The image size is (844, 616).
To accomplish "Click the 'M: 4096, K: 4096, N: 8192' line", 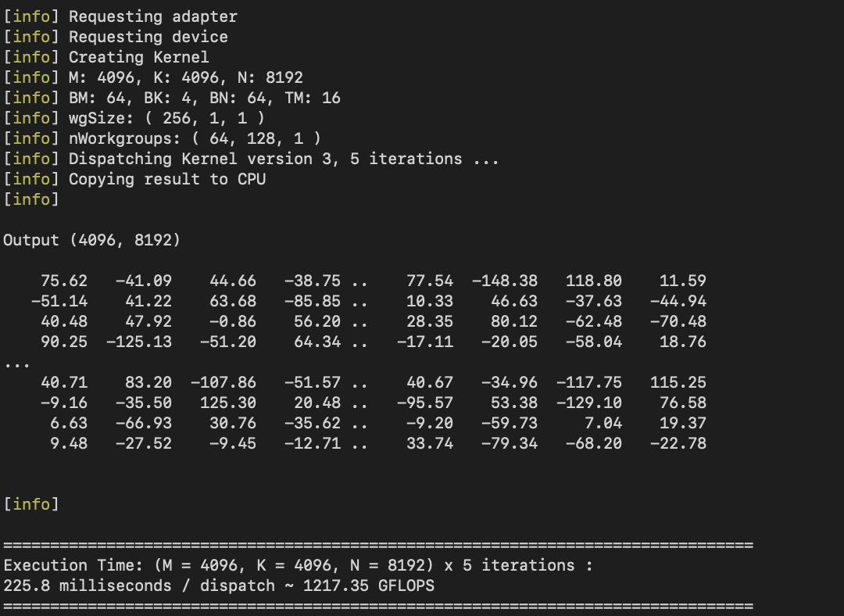I will pyautogui.click(x=153, y=77).
